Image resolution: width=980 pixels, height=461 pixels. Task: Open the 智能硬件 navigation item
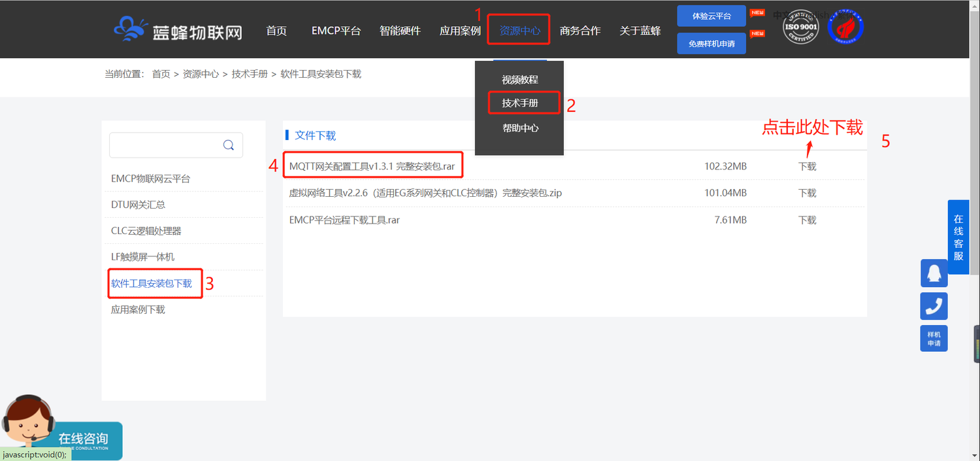coord(400,31)
